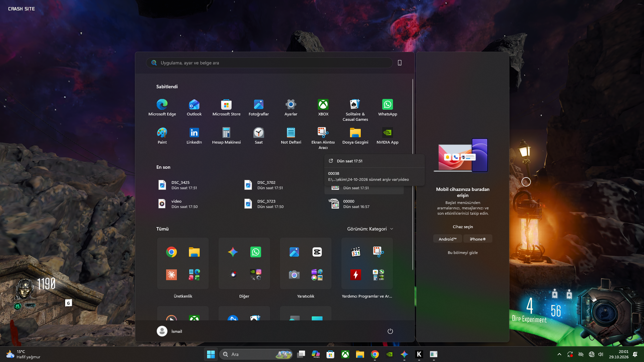Click the Start menu vertical scrollbar
This screenshot has width=644, height=362.
[x=412, y=174]
